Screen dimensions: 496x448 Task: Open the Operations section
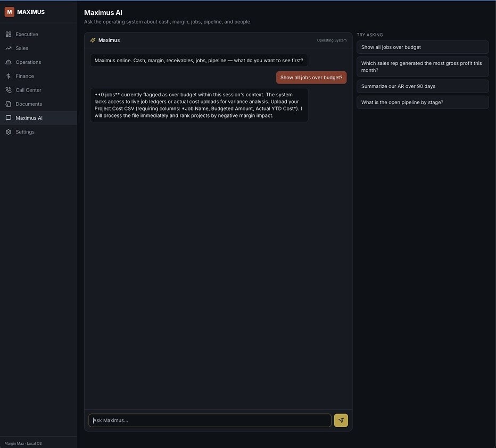tap(38, 62)
